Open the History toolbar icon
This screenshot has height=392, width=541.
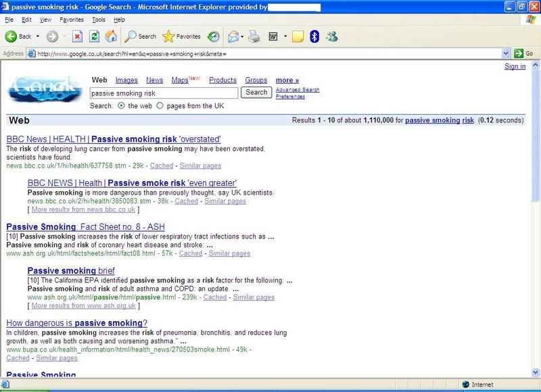click(213, 36)
